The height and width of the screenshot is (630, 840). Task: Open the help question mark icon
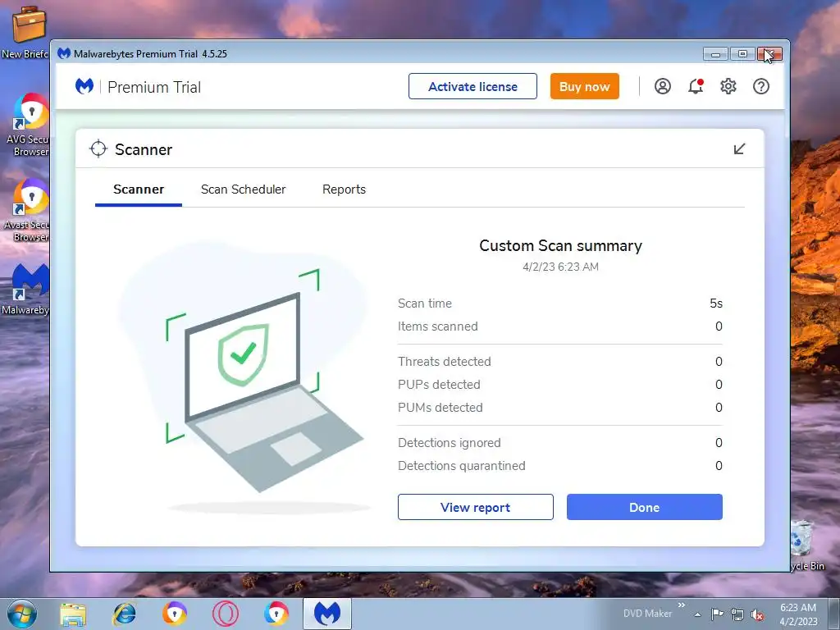click(760, 86)
